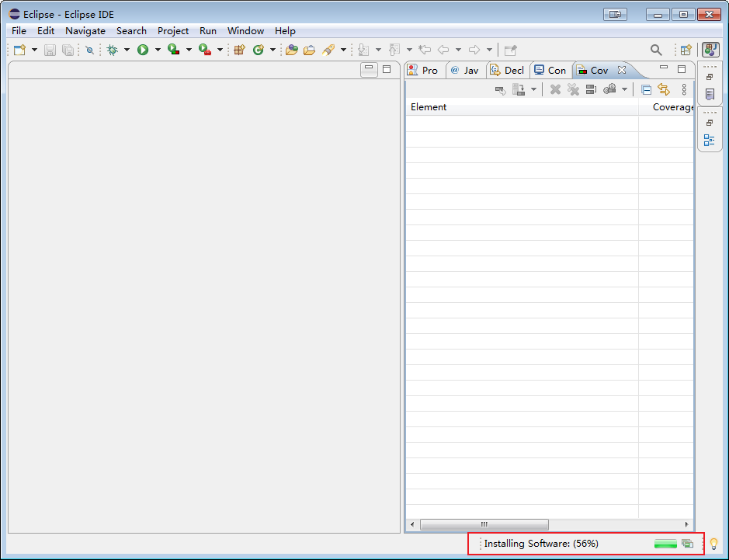Click the New Java Class icon
The height and width of the screenshot is (560, 729).
click(x=258, y=50)
